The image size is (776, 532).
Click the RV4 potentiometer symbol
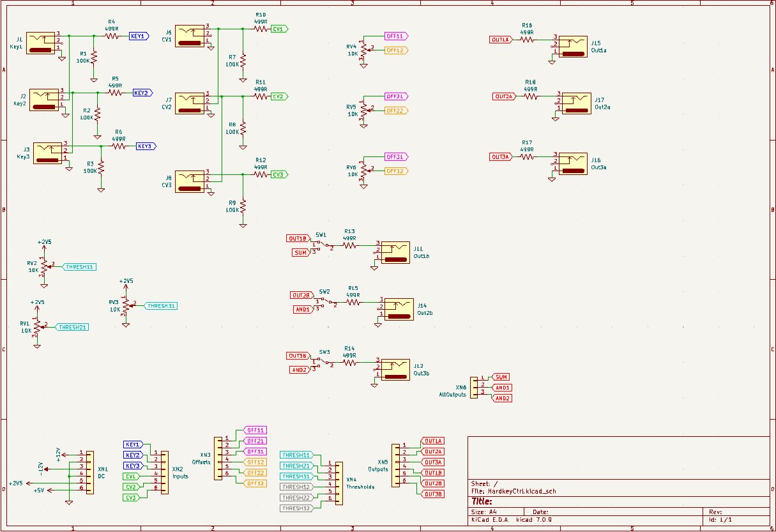364,50
